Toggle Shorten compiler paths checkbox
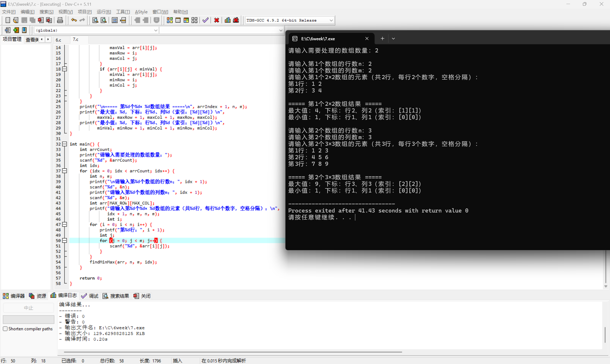The width and height of the screenshot is (610, 364). click(x=5, y=329)
